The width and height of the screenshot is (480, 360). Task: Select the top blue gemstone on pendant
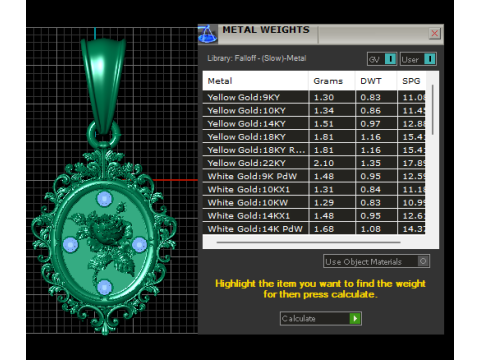(x=104, y=199)
